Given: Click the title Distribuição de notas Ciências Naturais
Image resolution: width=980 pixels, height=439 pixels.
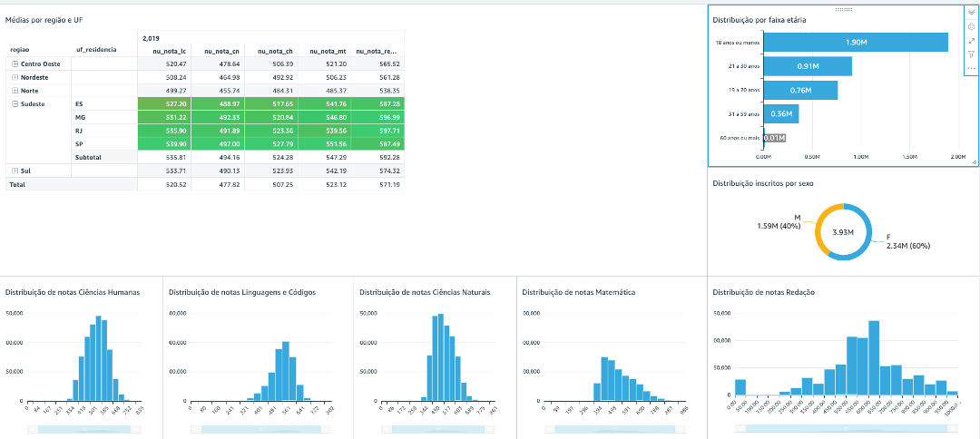Looking at the screenshot, I should click(x=426, y=292).
